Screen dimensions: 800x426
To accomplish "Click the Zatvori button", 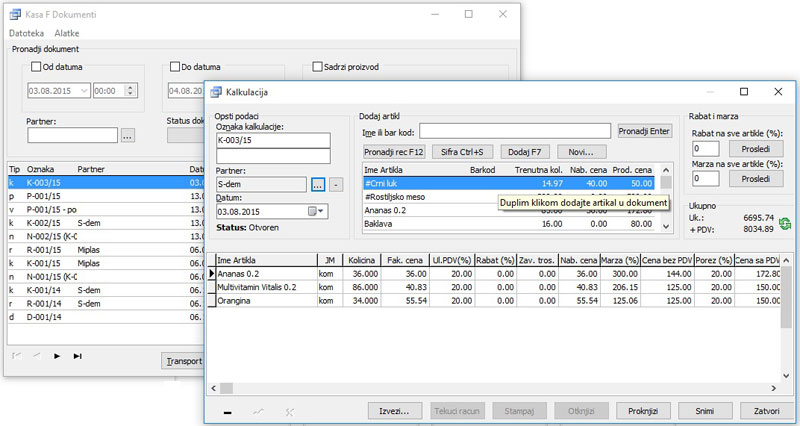I will coord(767,411).
